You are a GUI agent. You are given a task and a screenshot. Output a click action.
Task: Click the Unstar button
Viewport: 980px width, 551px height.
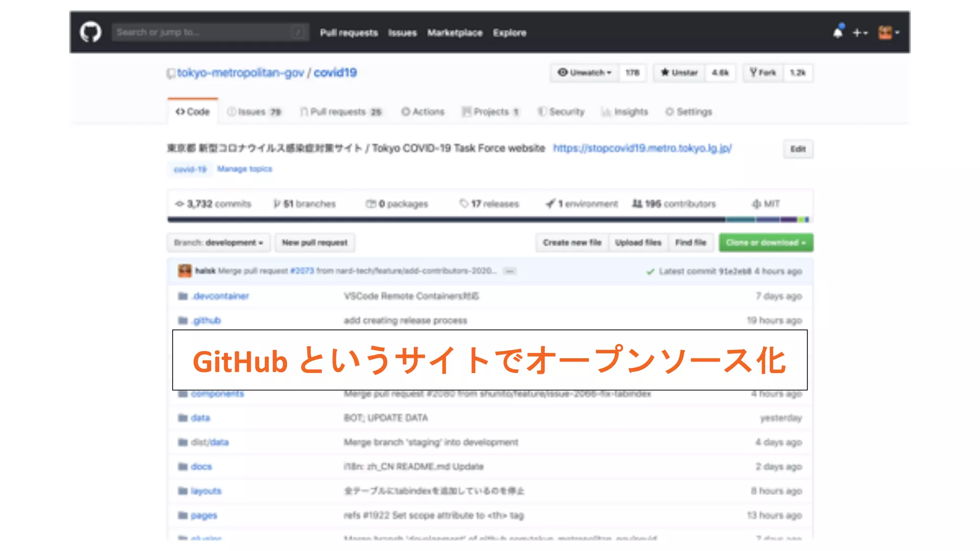[x=679, y=73]
